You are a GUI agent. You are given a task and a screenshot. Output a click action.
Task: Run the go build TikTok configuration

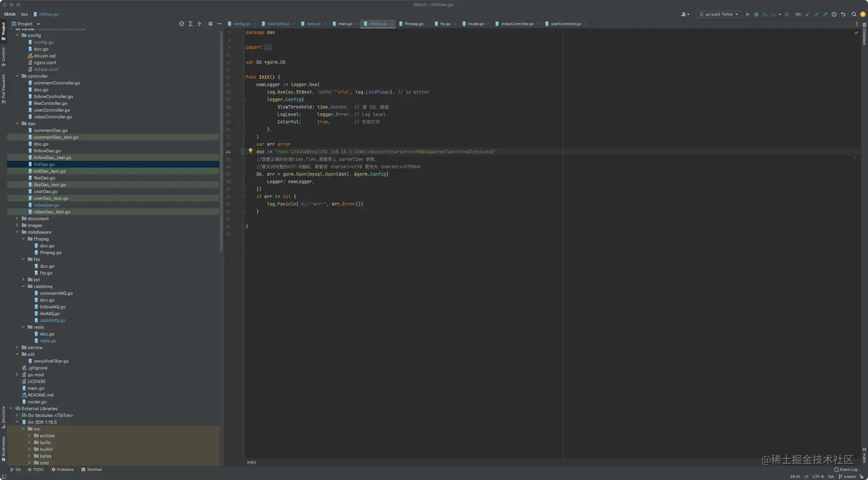click(747, 14)
